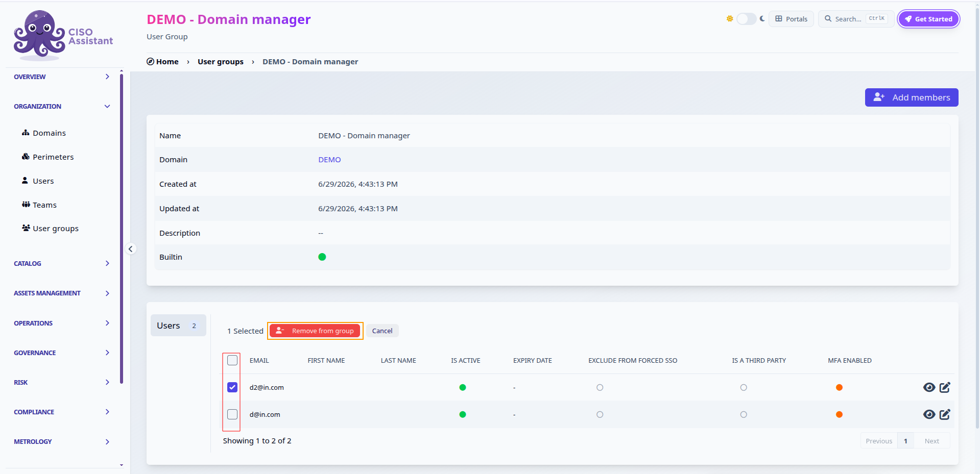Check the d@in.com row checkbox
Screen dimensions: 980x474
point(232,414)
